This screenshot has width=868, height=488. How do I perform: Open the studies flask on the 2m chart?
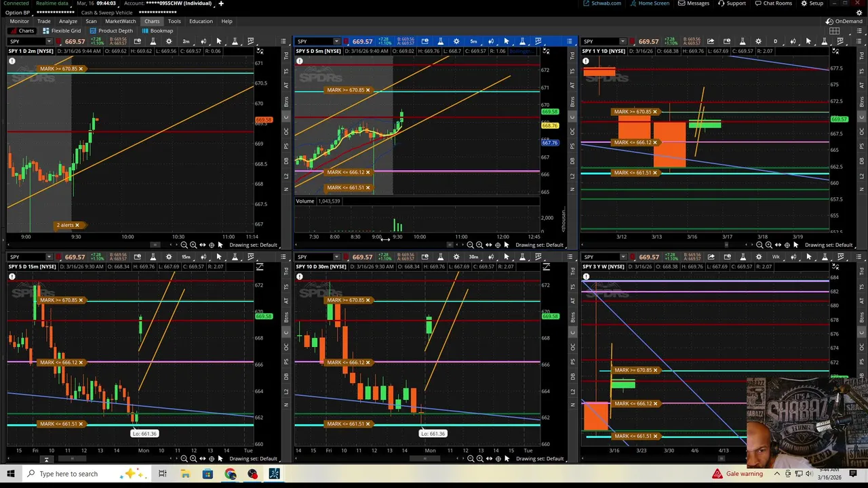pyautogui.click(x=153, y=41)
